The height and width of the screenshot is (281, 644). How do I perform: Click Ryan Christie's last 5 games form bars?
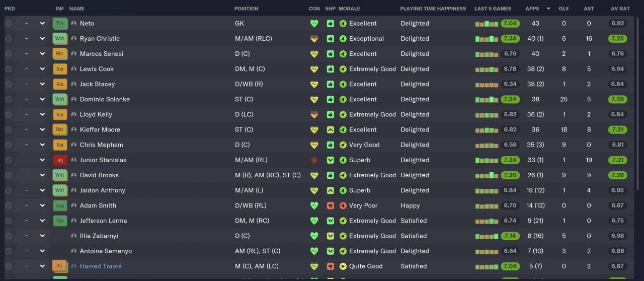486,39
